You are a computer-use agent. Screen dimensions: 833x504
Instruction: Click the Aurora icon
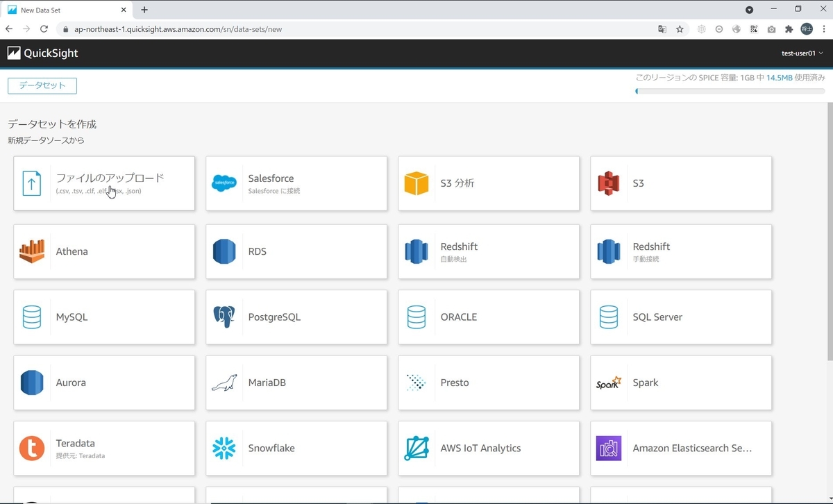coord(32,383)
